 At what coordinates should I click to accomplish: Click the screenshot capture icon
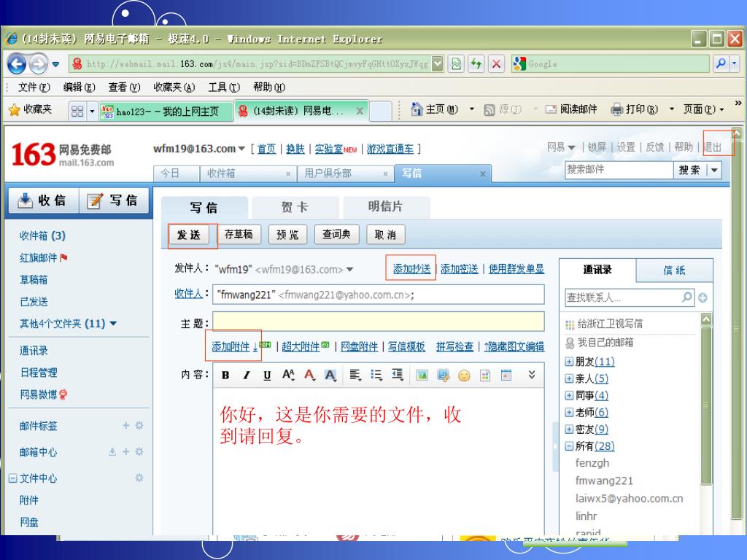[444, 376]
